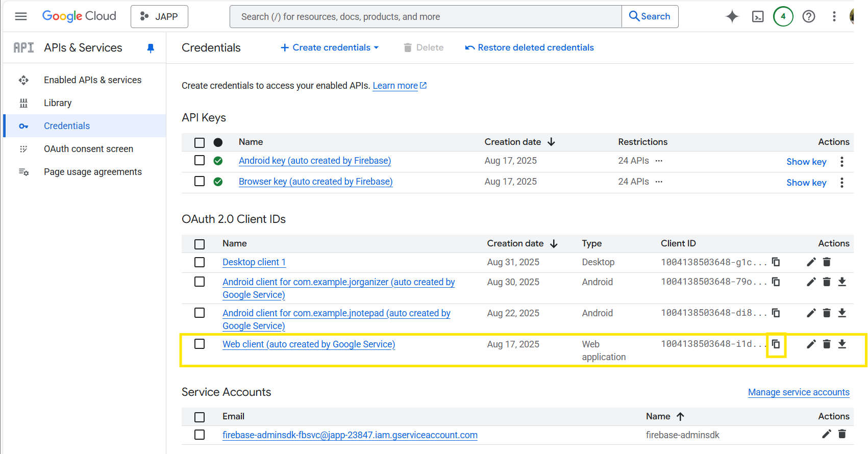Edit the Web client OAuth entry
The image size is (868, 454).
(811, 344)
